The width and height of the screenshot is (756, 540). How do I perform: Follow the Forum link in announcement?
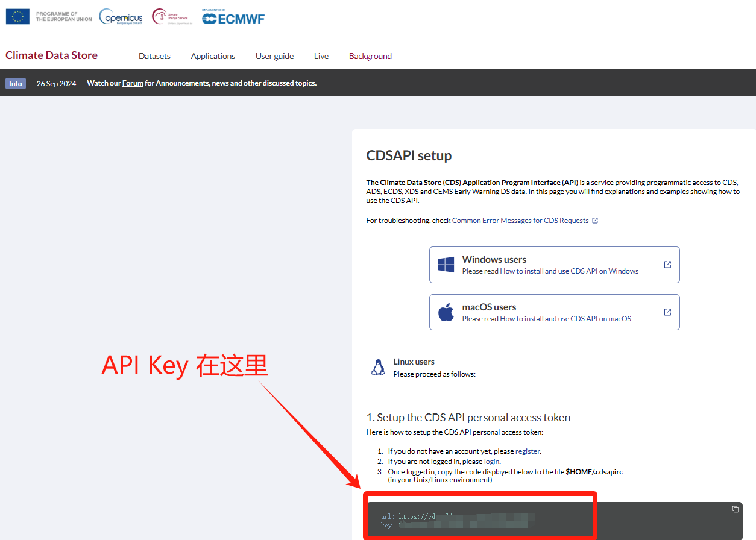point(133,83)
